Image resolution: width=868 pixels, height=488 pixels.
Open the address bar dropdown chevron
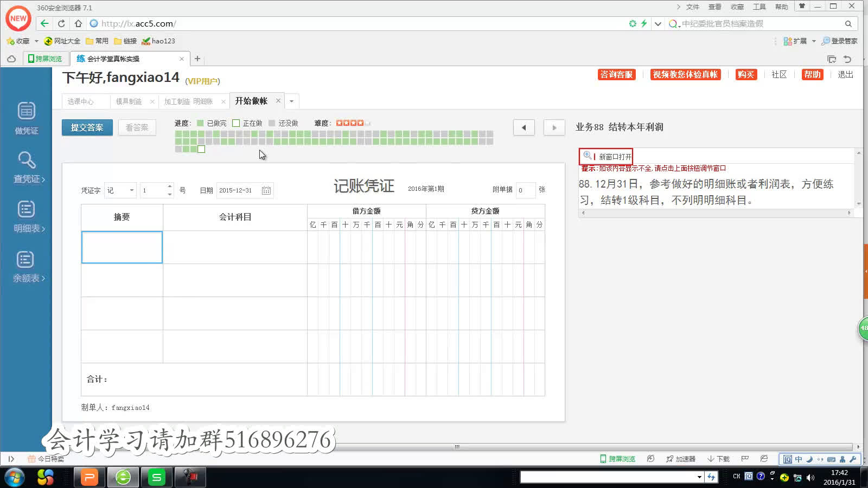point(658,23)
